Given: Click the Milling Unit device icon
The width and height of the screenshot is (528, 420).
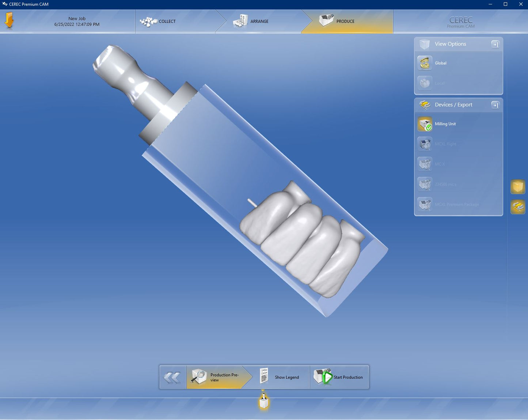Looking at the screenshot, I should [x=425, y=124].
